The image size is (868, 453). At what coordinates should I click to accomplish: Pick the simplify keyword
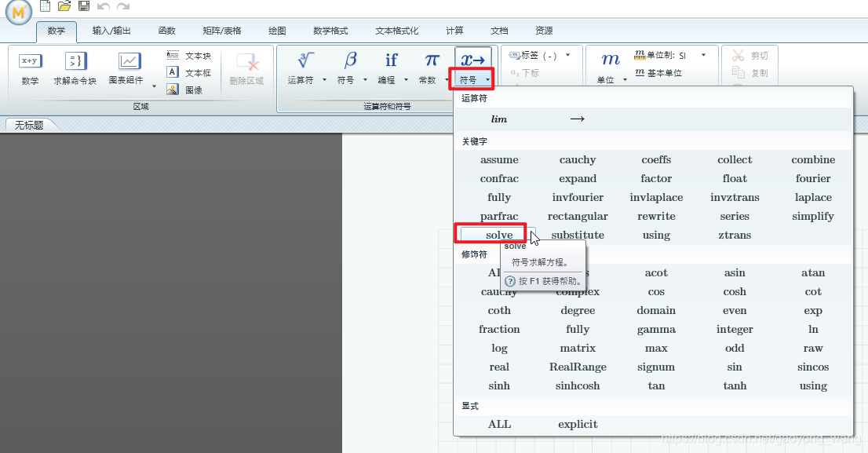pos(813,216)
